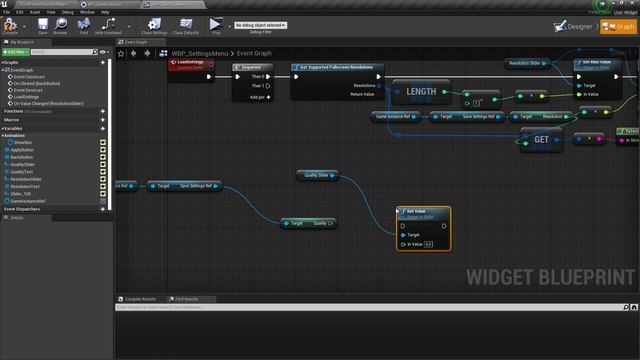Select On Clicked (BackButton) event
The image size is (640, 360).
click(36, 83)
